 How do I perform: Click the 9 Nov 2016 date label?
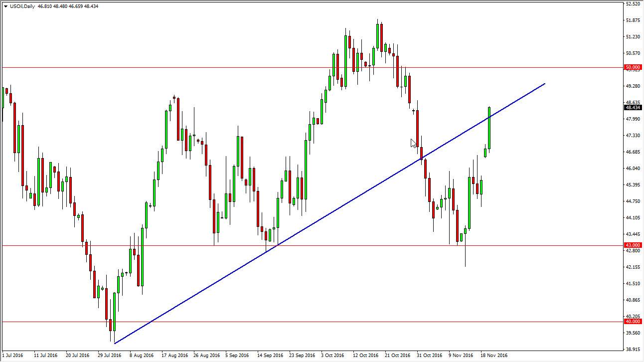(462, 356)
